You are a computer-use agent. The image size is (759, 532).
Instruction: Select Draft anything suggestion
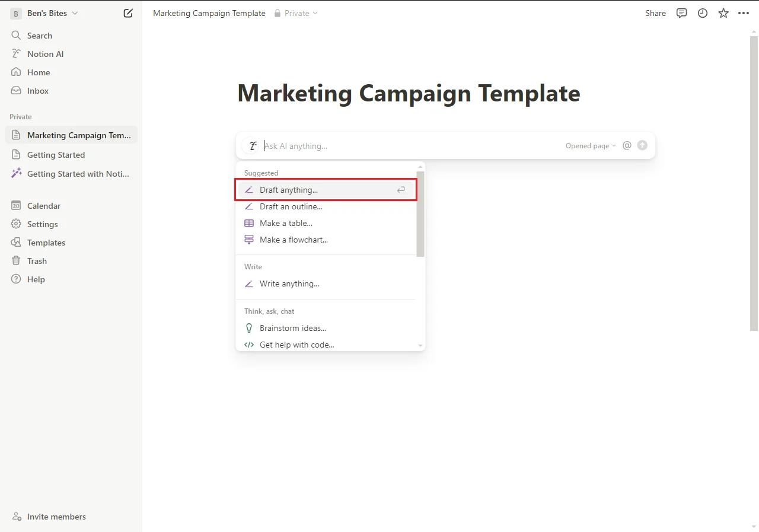tap(326, 190)
